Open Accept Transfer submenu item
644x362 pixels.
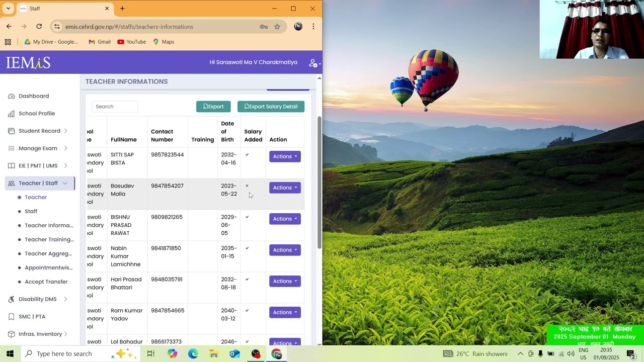pyautogui.click(x=46, y=282)
